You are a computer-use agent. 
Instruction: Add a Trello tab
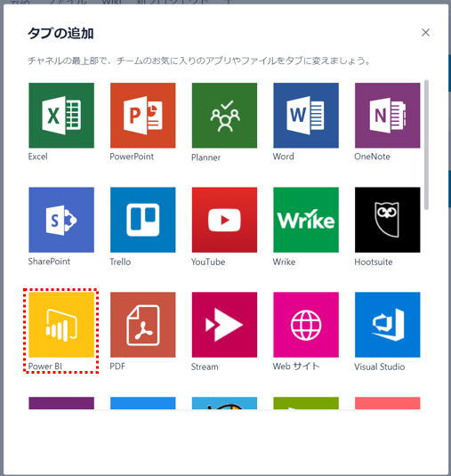[143, 220]
